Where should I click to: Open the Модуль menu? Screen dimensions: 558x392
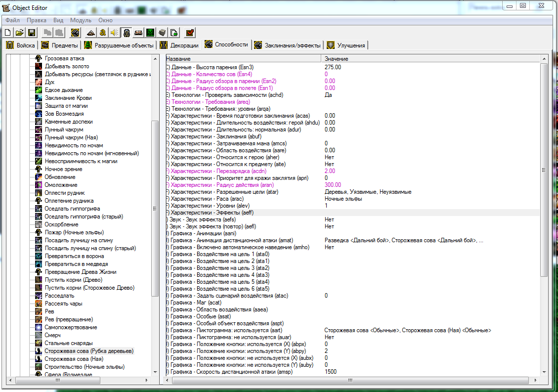pyautogui.click(x=81, y=20)
